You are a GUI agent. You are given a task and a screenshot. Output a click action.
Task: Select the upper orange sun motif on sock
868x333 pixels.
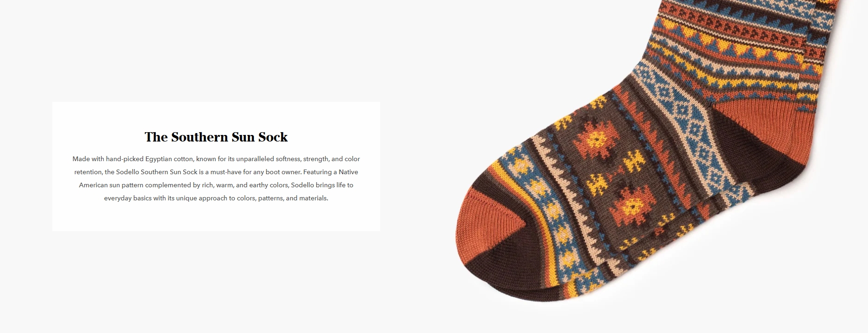tap(596, 139)
